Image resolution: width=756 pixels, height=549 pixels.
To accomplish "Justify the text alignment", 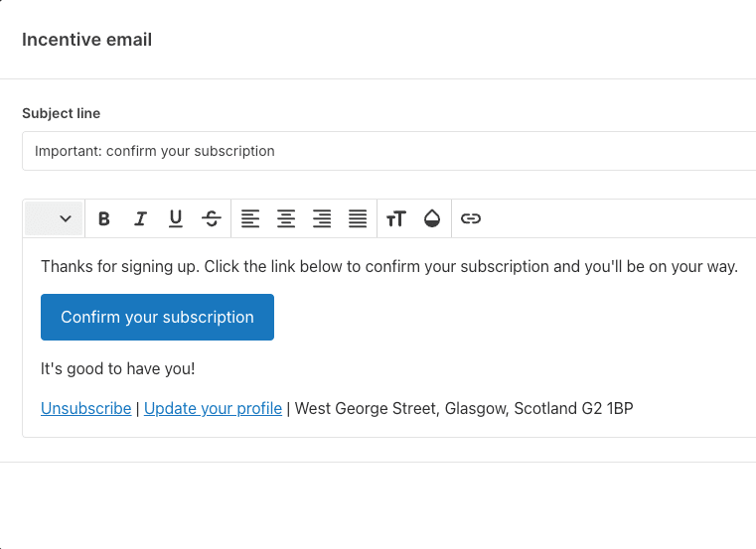I will (358, 218).
